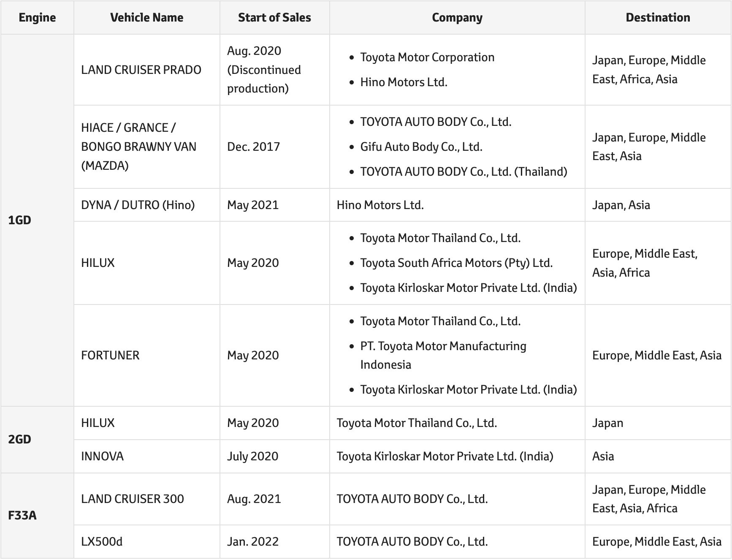Screen dimensions: 732x560
Task: Click July 2020 sales date
Action: coord(253,456)
